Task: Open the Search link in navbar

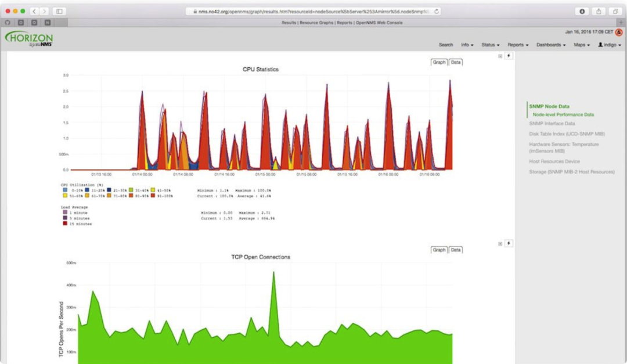Action: pos(445,45)
